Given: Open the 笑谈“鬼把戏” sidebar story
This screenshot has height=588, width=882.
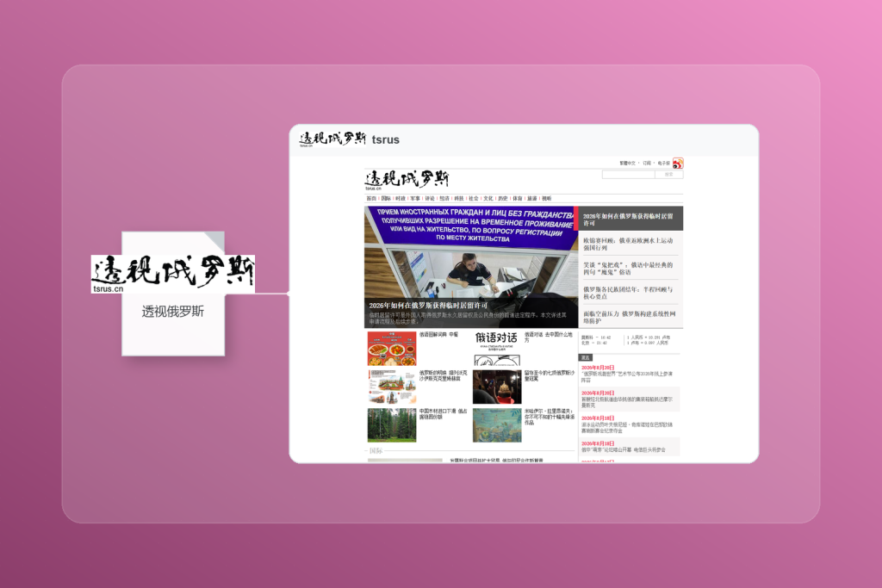Looking at the screenshot, I should [629, 268].
